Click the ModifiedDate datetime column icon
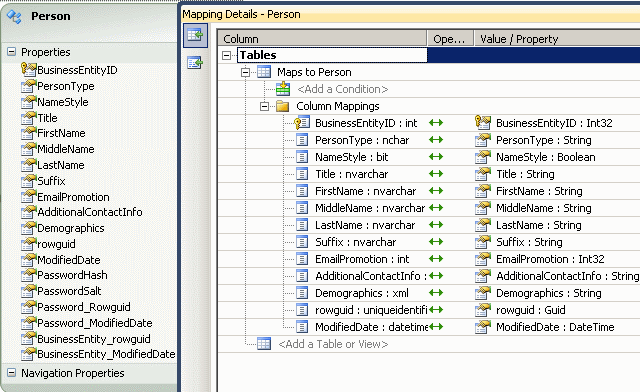The height and width of the screenshot is (392, 640). pos(302,327)
